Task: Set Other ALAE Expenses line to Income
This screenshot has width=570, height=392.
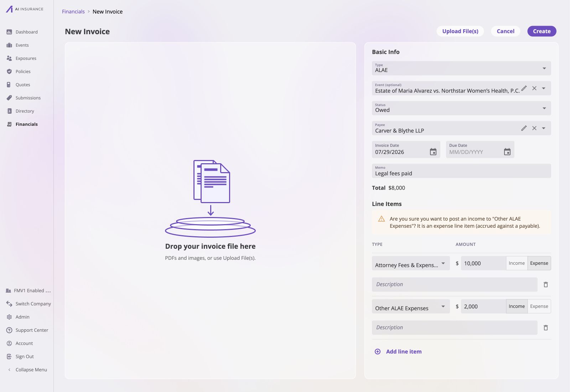Action: [x=517, y=306]
